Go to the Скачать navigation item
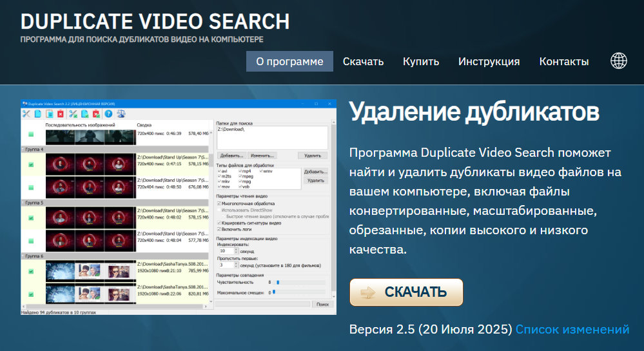The height and width of the screenshot is (351, 644). [363, 61]
